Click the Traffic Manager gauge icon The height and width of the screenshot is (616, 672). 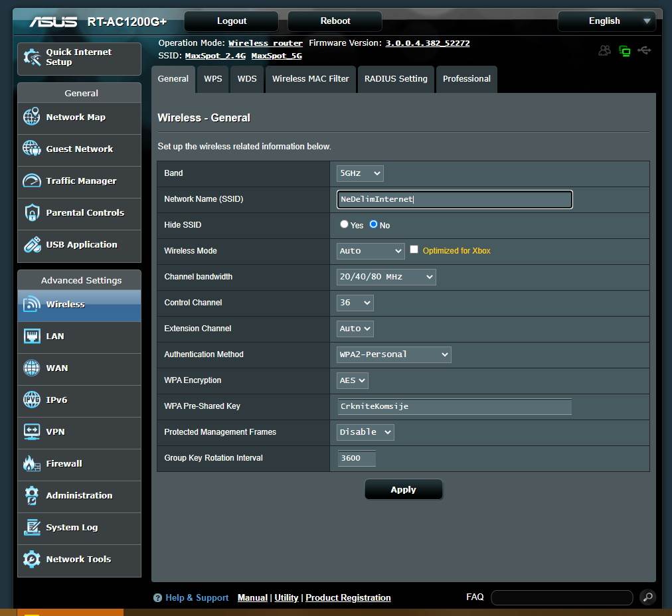pos(31,181)
